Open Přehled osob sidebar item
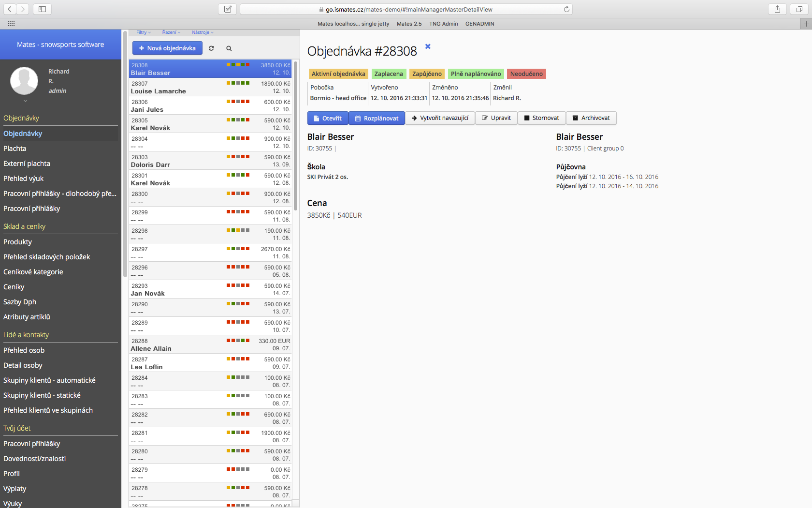This screenshot has width=812, height=508. [24, 350]
